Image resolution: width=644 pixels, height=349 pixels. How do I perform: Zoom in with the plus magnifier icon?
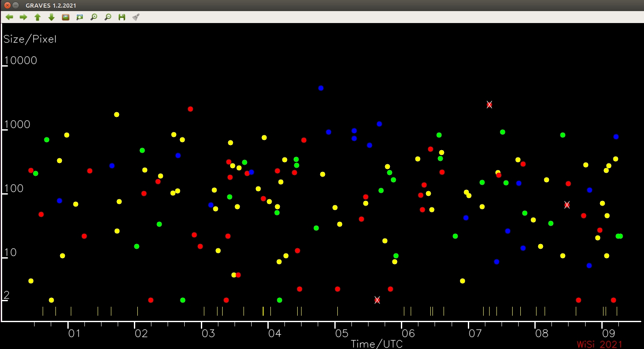(x=94, y=17)
